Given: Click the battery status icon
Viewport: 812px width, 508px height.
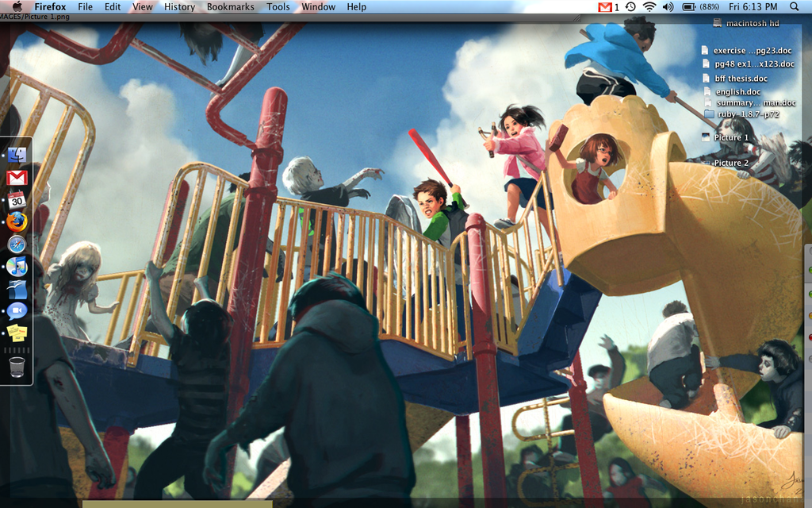Looking at the screenshot, I should coord(688,6).
